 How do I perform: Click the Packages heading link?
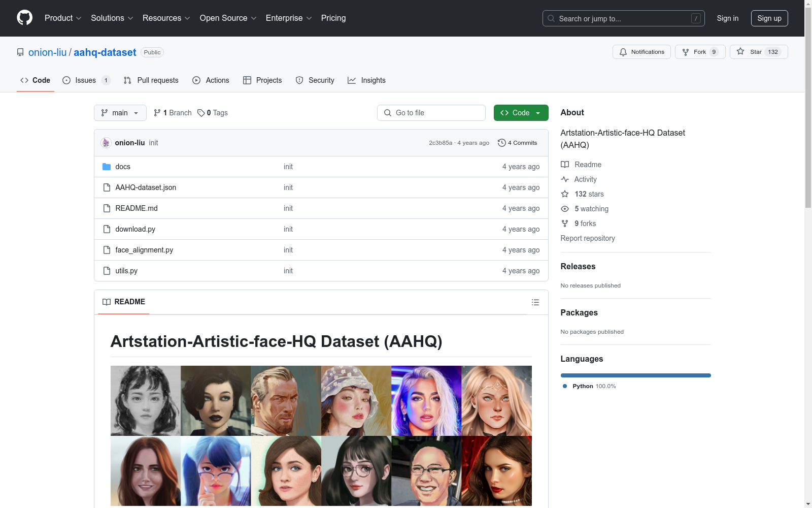(579, 312)
